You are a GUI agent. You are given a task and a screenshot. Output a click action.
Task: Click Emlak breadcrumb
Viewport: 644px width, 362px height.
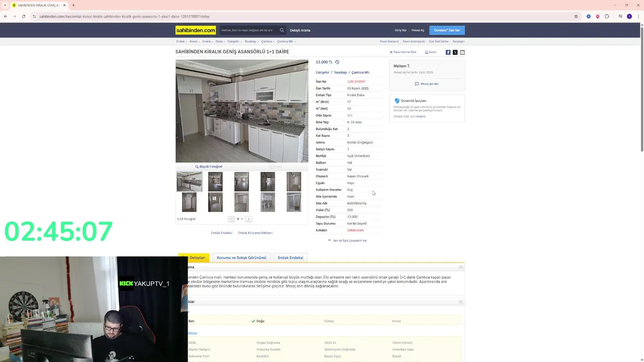[x=180, y=41]
